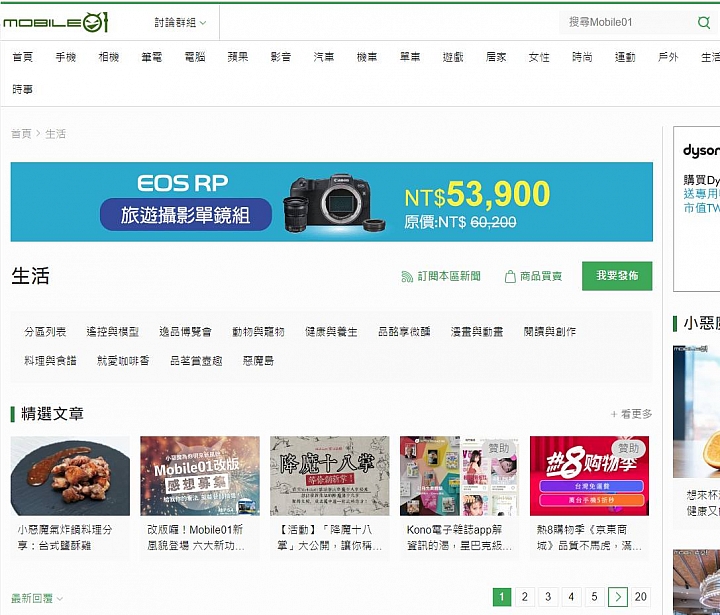Image resolution: width=720 pixels, height=615 pixels.
Task: Open the 遙控與模型 subforum link
Action: (x=112, y=332)
